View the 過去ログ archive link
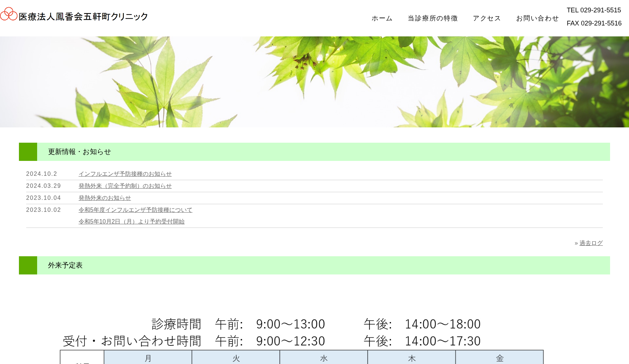This screenshot has width=629, height=364. (x=591, y=243)
